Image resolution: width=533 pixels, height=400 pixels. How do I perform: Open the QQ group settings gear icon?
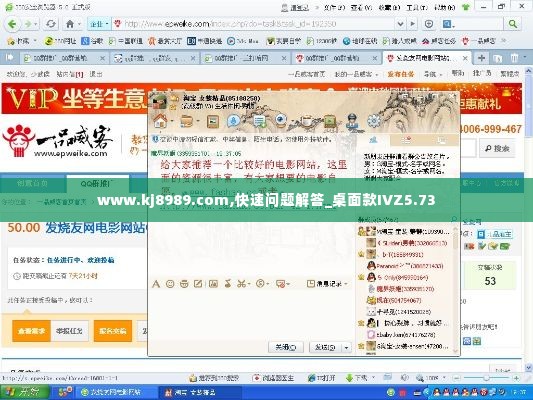[374, 121]
